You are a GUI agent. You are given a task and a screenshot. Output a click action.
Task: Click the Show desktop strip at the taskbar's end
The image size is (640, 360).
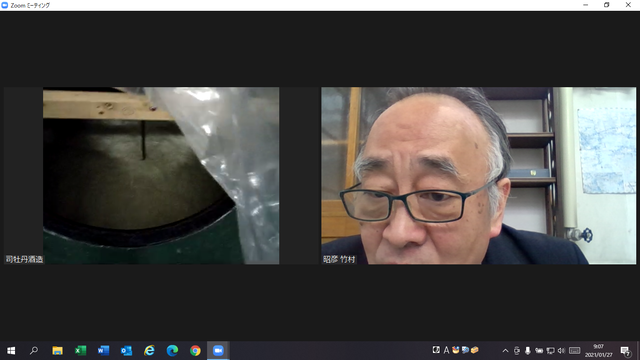click(x=638, y=351)
